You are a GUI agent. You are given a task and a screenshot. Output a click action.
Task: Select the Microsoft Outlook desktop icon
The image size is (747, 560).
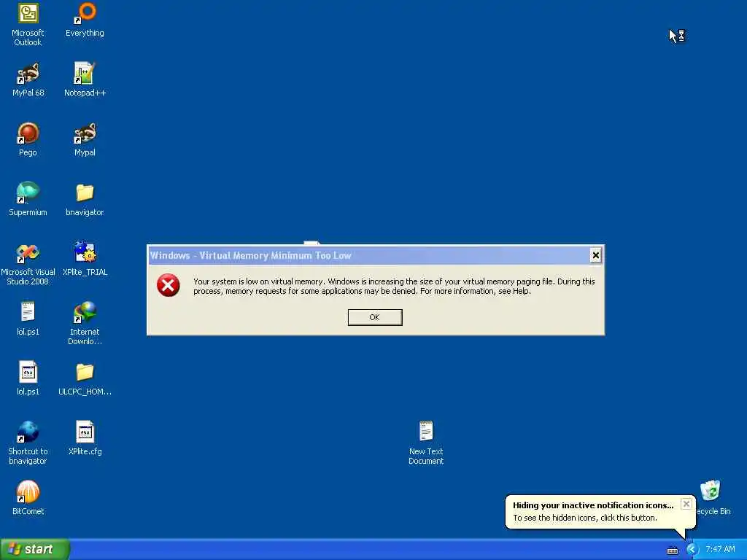28,14
